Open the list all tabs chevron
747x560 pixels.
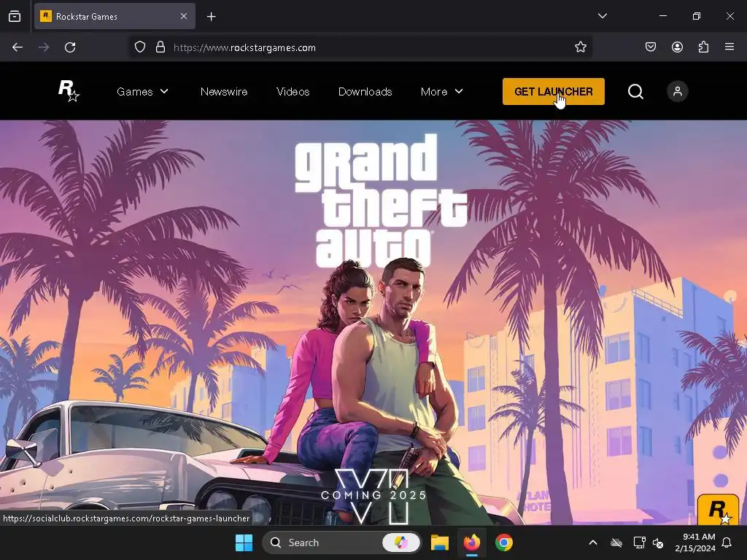(x=602, y=16)
